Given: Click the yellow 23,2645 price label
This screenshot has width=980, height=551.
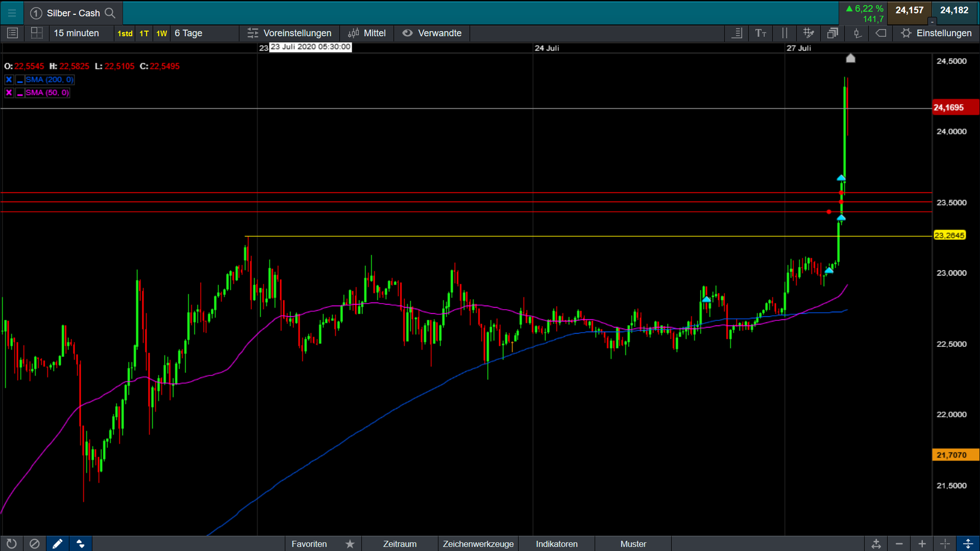Looking at the screenshot, I should click(949, 235).
